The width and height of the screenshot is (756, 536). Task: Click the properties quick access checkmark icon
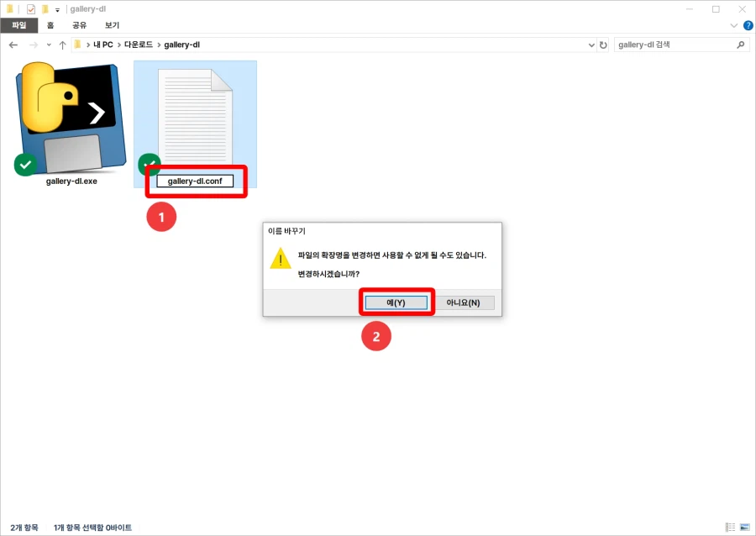[31, 9]
